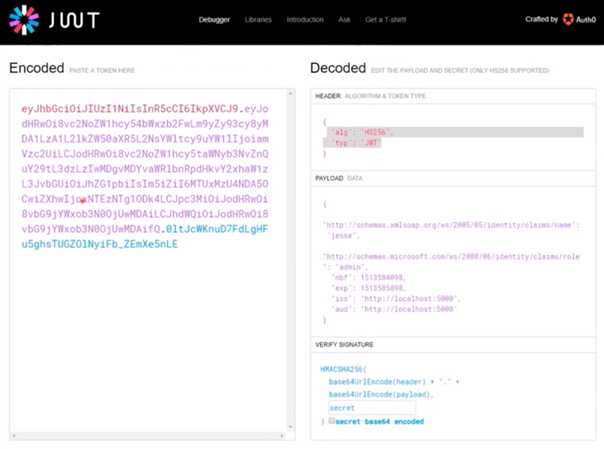Click the up arrow of Encoded scrollbar
Viewport: 604px width, 449px height.
tap(291, 93)
